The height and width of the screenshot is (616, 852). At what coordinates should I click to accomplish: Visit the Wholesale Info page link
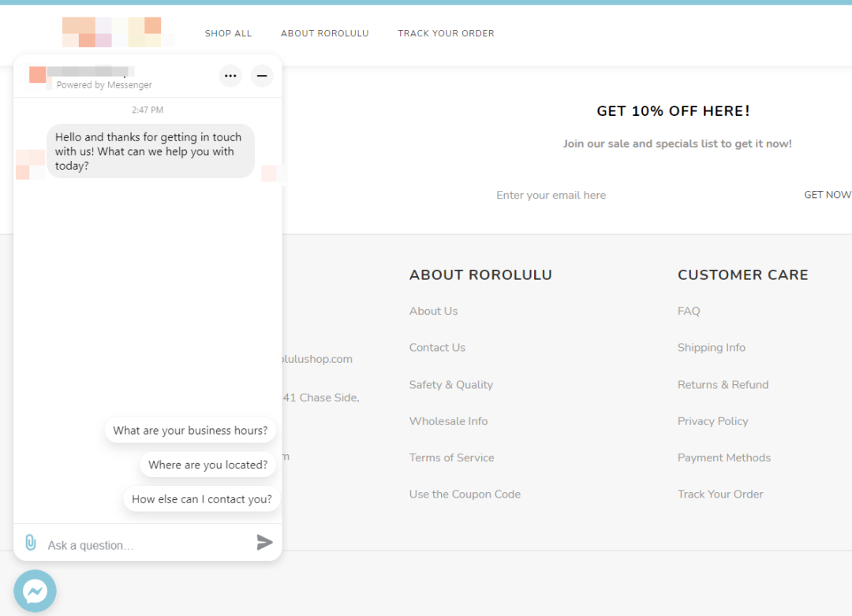(x=448, y=421)
